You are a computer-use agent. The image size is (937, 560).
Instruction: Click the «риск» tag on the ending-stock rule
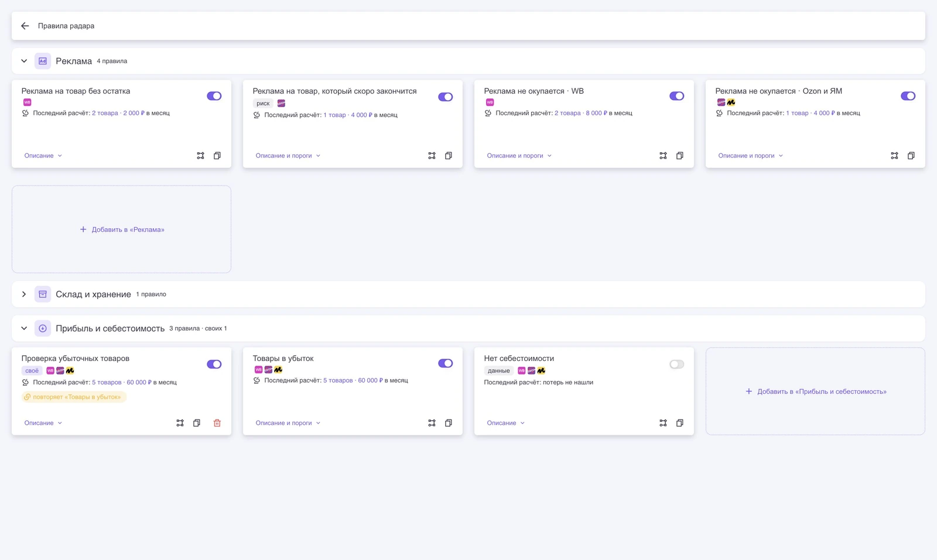pos(263,104)
